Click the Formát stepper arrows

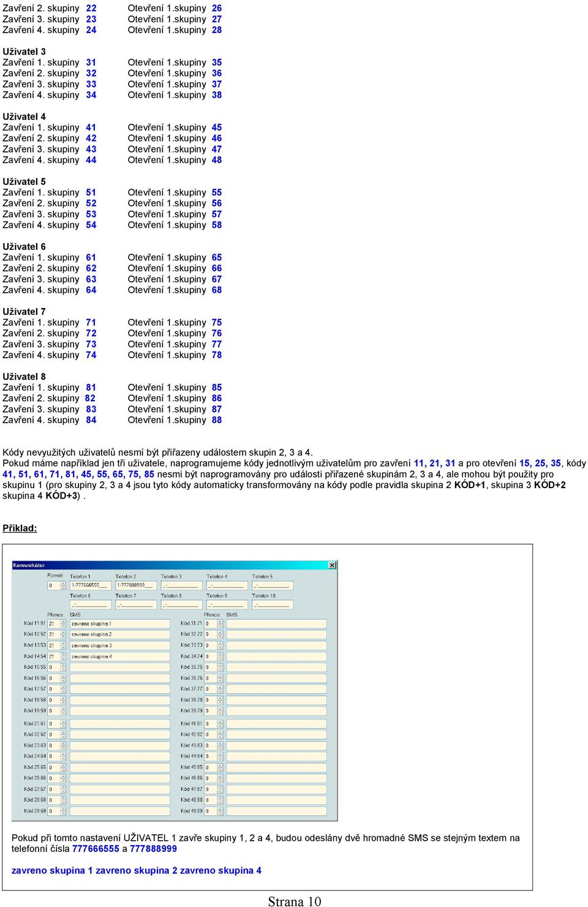click(x=63, y=585)
